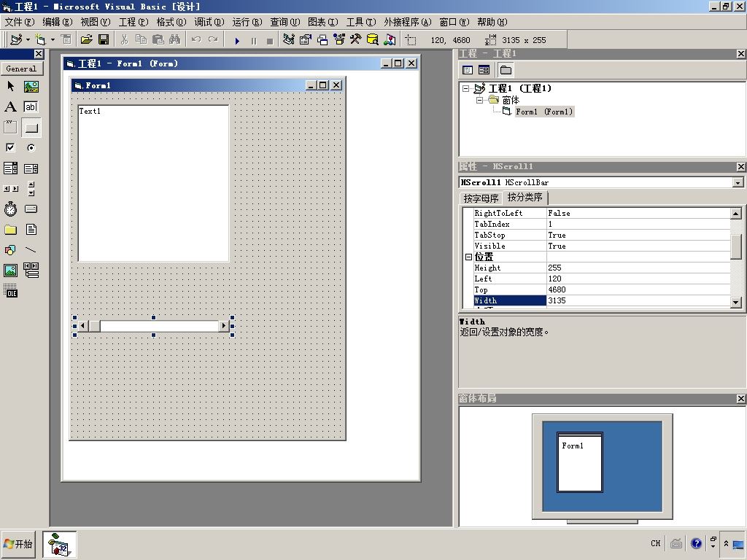The height and width of the screenshot is (560, 747).
Task: Collapse the 窗体 folder node
Action: tap(480, 100)
